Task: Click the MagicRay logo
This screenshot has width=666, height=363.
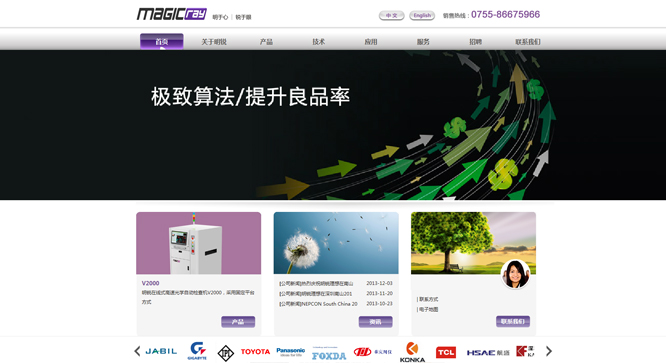Action: pyautogui.click(x=172, y=14)
